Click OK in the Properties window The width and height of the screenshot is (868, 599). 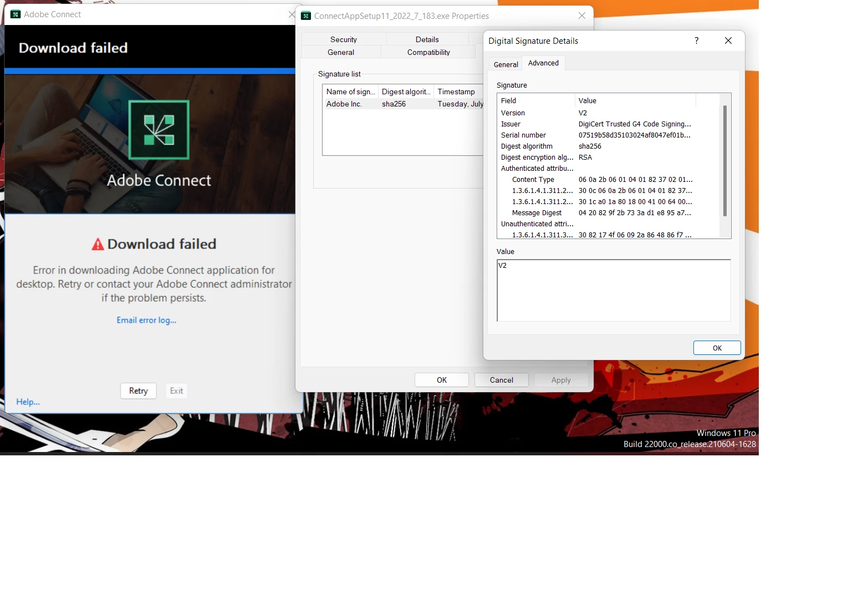442,380
